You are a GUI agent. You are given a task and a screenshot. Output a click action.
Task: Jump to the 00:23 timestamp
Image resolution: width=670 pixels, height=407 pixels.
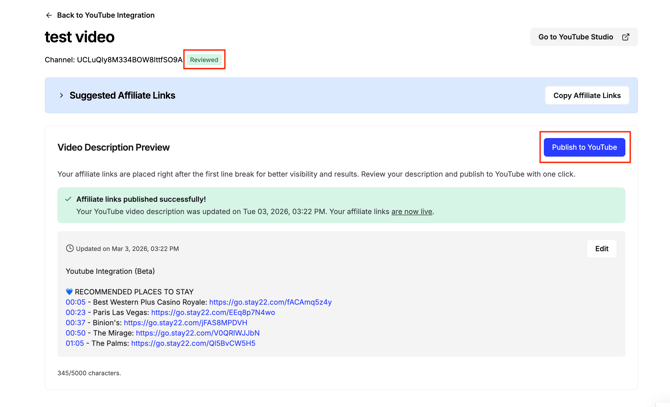click(75, 312)
